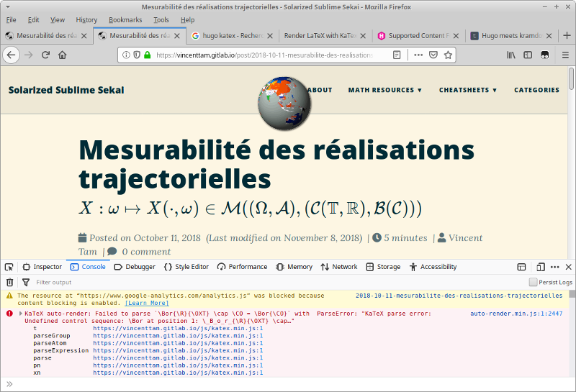Click the Learn More link in warning
The height and width of the screenshot is (392, 576).
147,303
